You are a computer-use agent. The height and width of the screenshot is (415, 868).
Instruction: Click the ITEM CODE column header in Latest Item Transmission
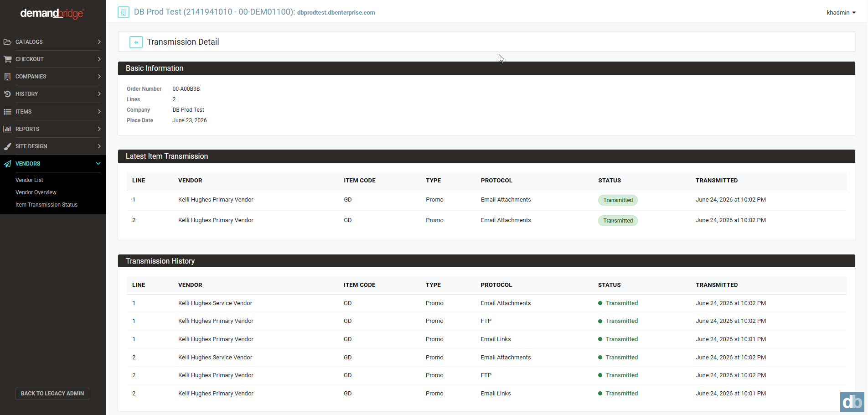pyautogui.click(x=360, y=181)
